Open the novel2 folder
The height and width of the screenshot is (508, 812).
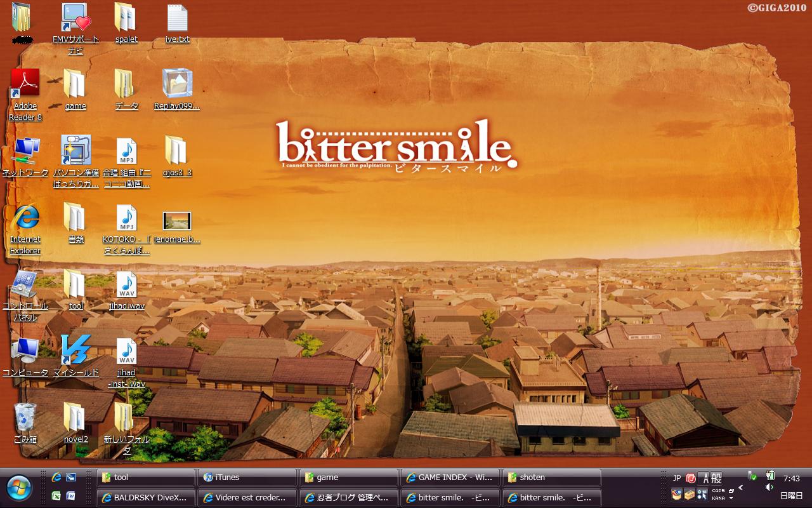[x=75, y=423]
